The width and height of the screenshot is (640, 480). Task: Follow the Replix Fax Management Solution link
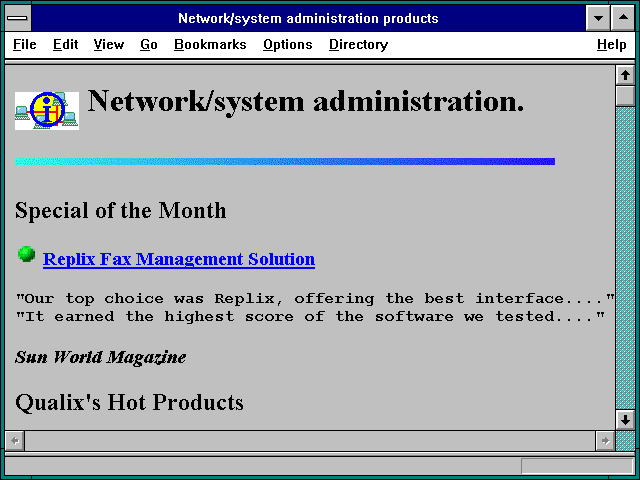pyautogui.click(x=179, y=259)
